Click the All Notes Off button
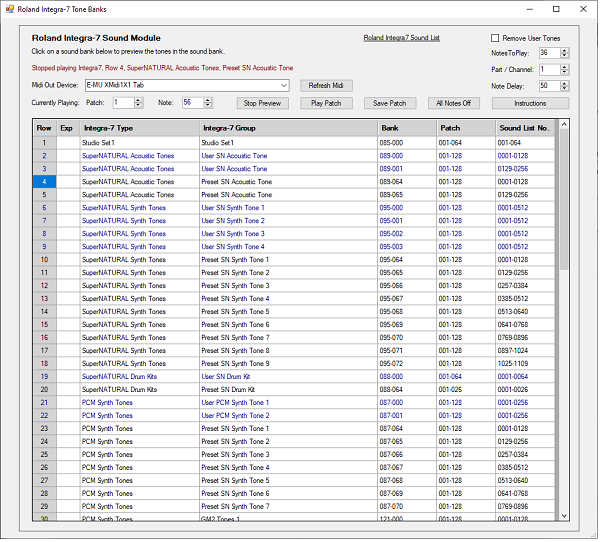Screen dimensions: 600x542 pyautogui.click(x=453, y=103)
